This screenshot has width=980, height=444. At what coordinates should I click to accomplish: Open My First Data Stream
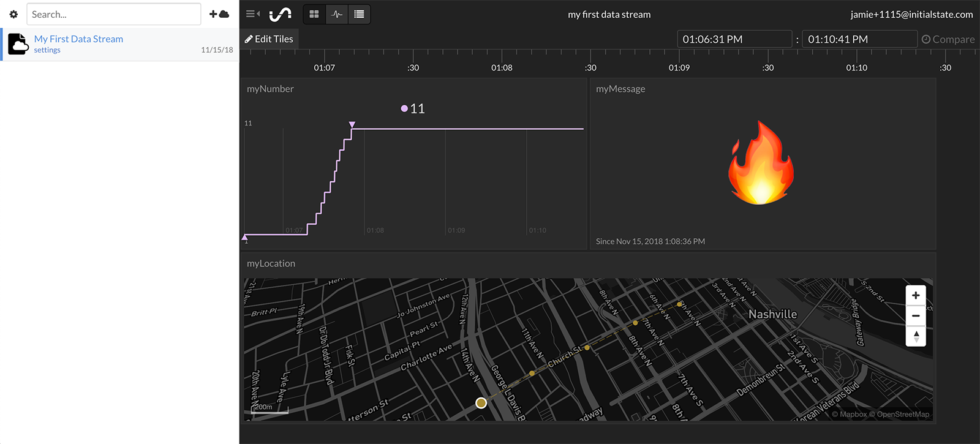78,39
